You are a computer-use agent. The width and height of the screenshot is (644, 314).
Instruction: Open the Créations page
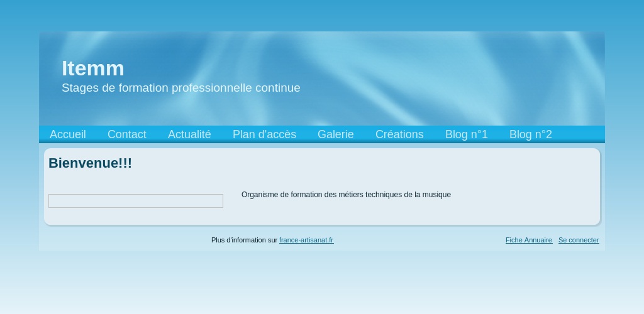coord(399,134)
